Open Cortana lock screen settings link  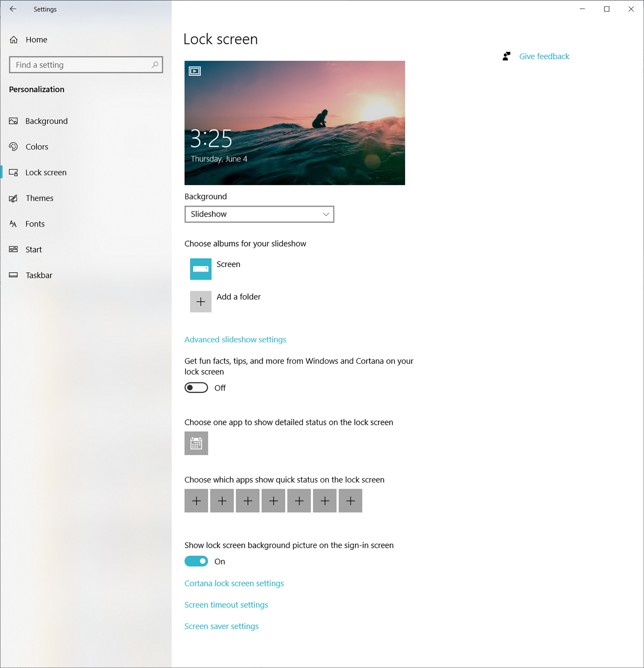coord(234,583)
